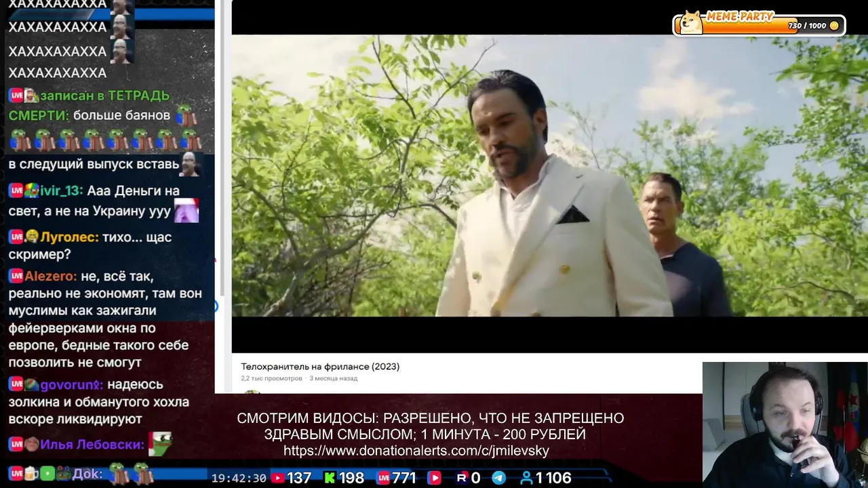Click the clock reading 19:42:30
Screen dimensions: 868x488
[239, 478]
